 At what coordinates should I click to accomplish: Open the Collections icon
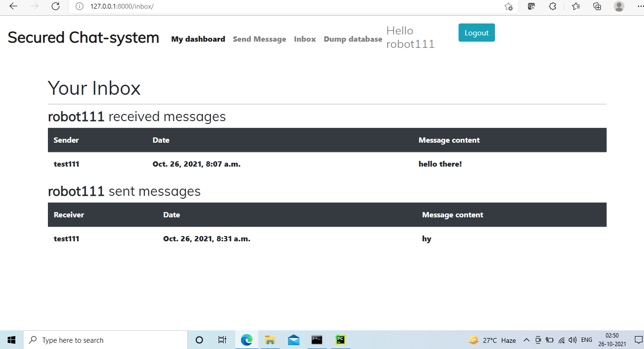tap(597, 6)
